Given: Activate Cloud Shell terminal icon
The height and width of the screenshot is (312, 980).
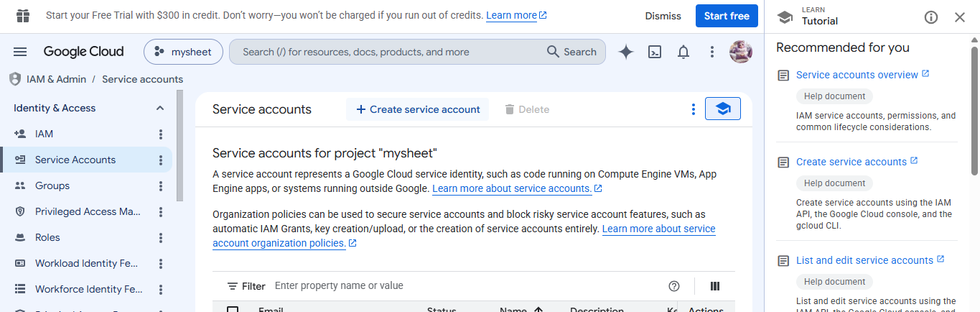Looking at the screenshot, I should pos(655,52).
